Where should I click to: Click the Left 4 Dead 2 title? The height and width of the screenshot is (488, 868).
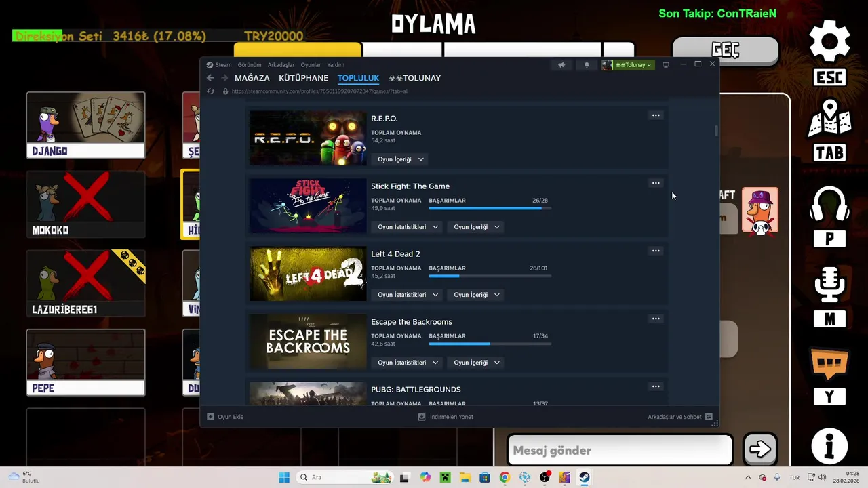pos(395,254)
